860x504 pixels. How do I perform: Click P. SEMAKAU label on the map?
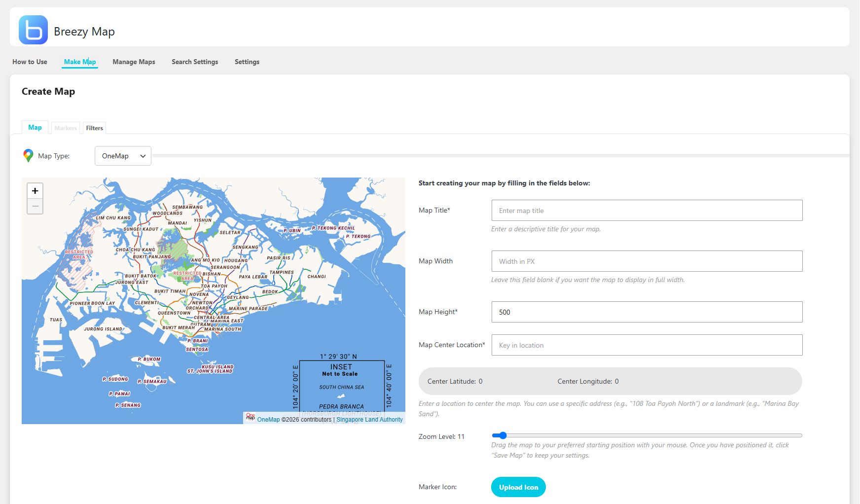[152, 382]
